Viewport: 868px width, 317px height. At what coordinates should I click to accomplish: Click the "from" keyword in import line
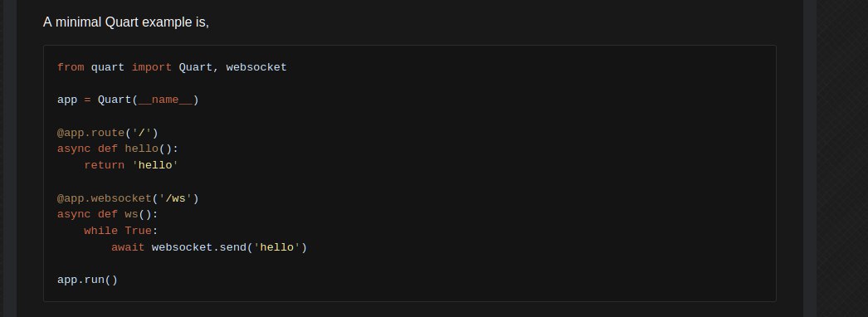click(x=71, y=67)
